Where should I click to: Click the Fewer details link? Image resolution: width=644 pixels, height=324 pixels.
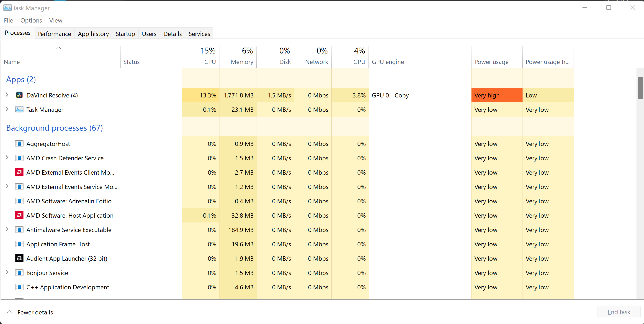[x=35, y=312]
